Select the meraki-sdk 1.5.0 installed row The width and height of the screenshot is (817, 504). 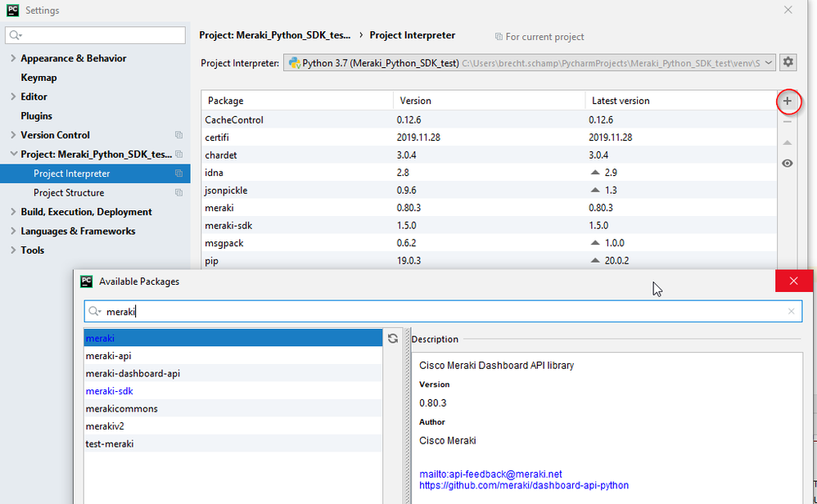(489, 226)
